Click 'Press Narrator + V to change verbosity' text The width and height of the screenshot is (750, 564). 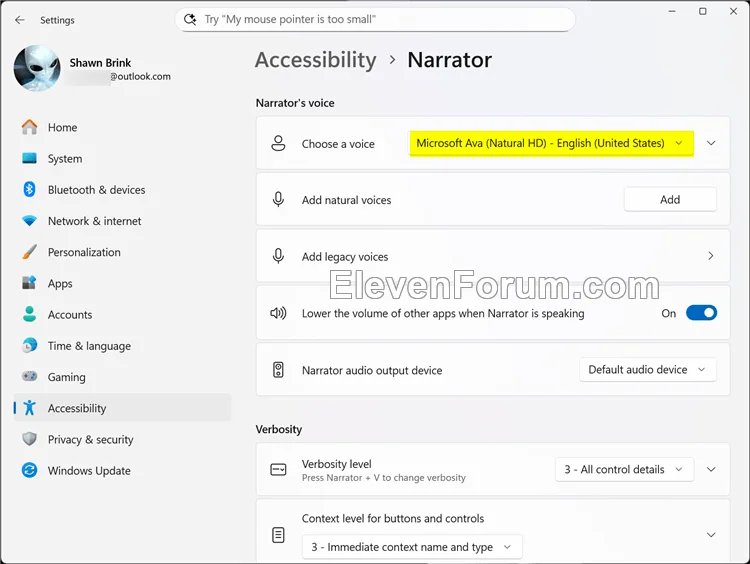384,477
